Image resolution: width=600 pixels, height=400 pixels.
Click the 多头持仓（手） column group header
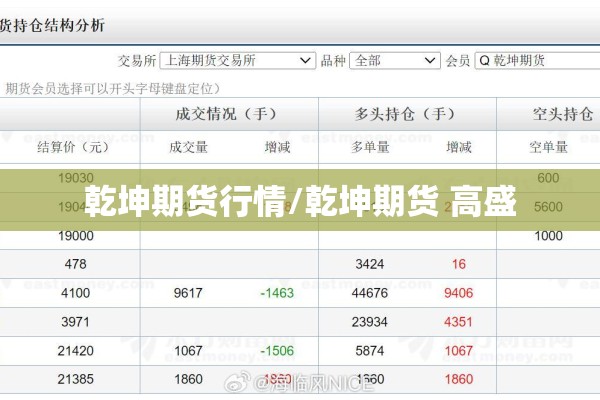coord(407,114)
